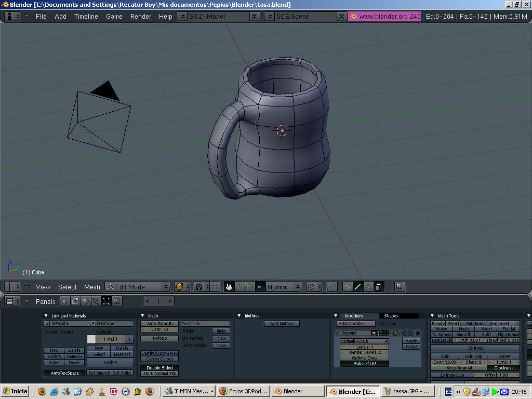Toggle Keep Original in Mesh Tools

click(459, 368)
